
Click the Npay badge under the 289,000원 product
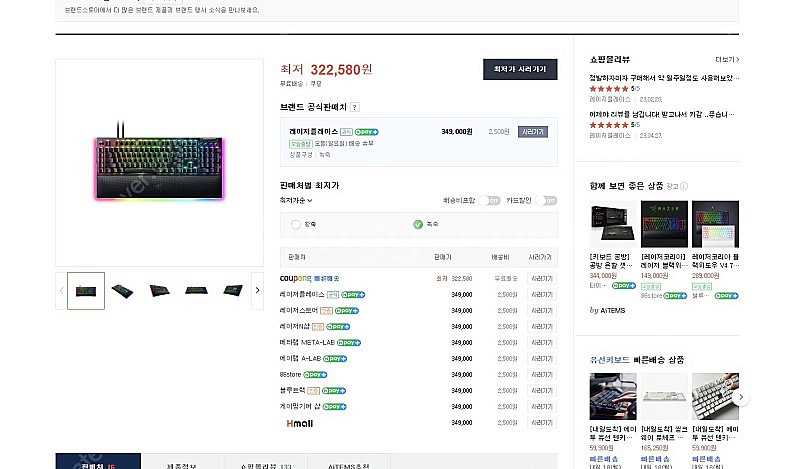click(727, 295)
